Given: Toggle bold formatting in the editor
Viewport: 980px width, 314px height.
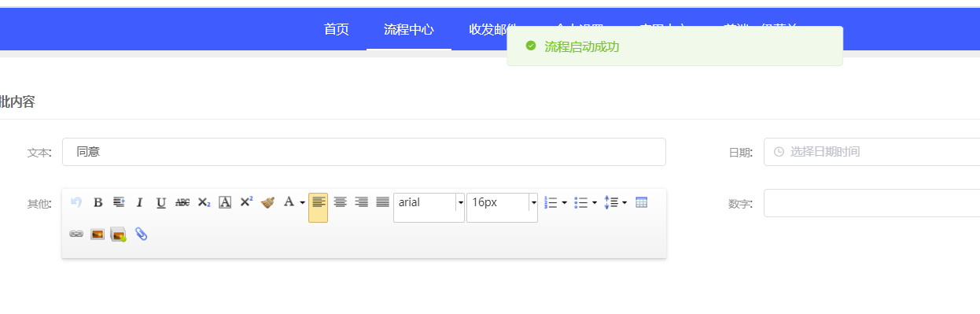Looking at the screenshot, I should point(98,202).
